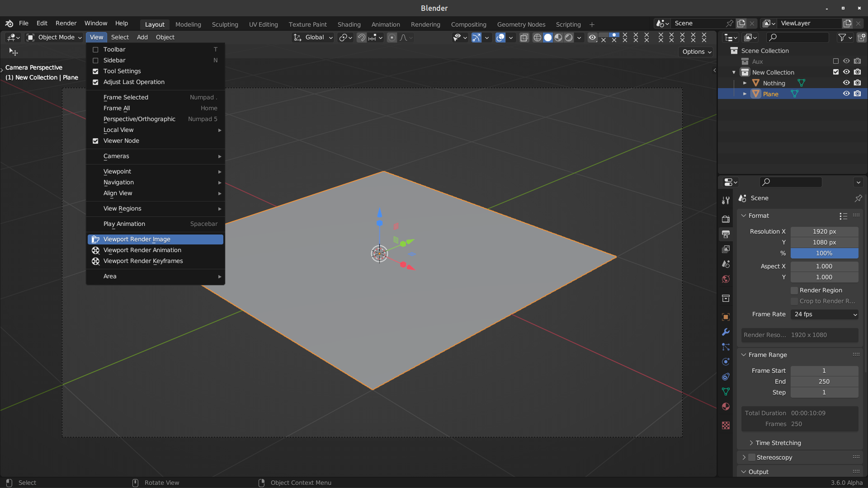868x488 pixels.
Task: Switch to the Sculpting workspace tab
Action: tap(225, 24)
